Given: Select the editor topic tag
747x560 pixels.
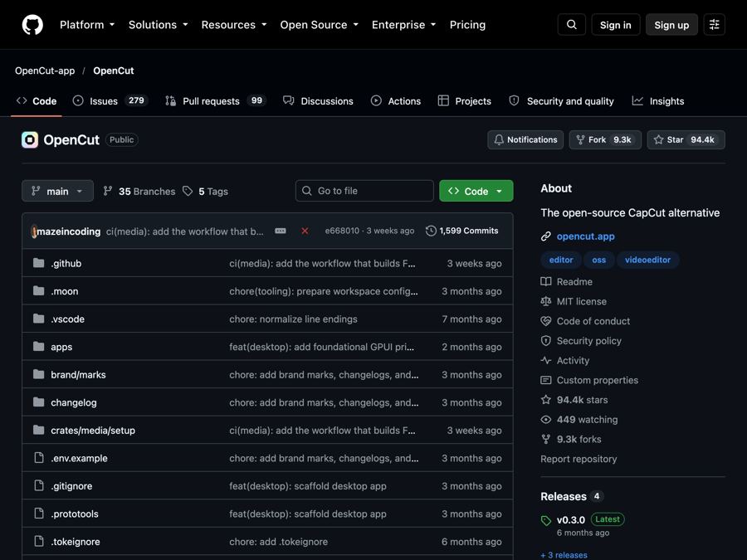Looking at the screenshot, I should tap(561, 260).
